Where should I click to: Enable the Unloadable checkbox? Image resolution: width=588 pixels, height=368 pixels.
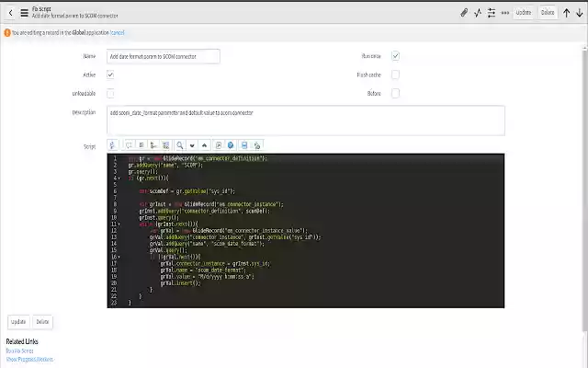pos(110,94)
